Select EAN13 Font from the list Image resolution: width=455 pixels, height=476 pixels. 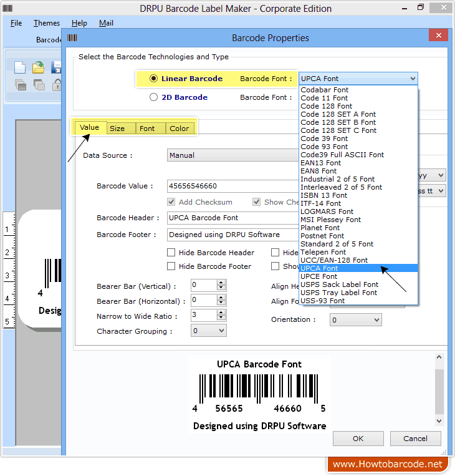pyautogui.click(x=358, y=163)
